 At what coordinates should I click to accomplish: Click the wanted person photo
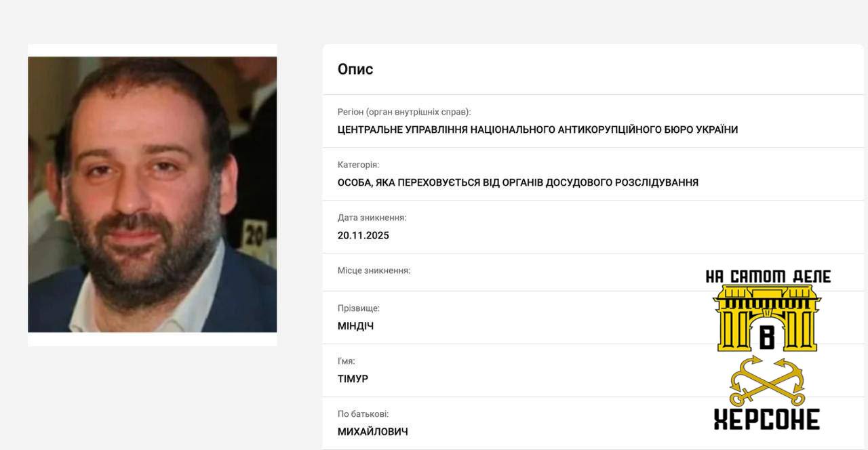point(152,195)
